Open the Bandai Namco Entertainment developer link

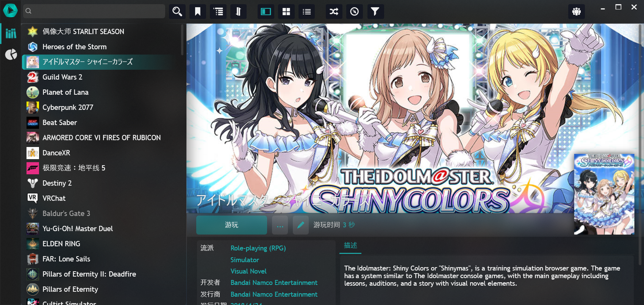point(274,283)
